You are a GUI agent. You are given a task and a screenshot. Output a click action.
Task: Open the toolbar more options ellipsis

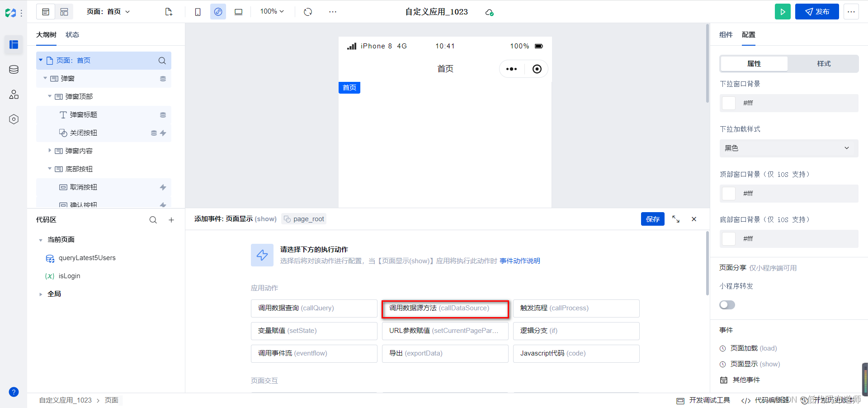pos(333,12)
